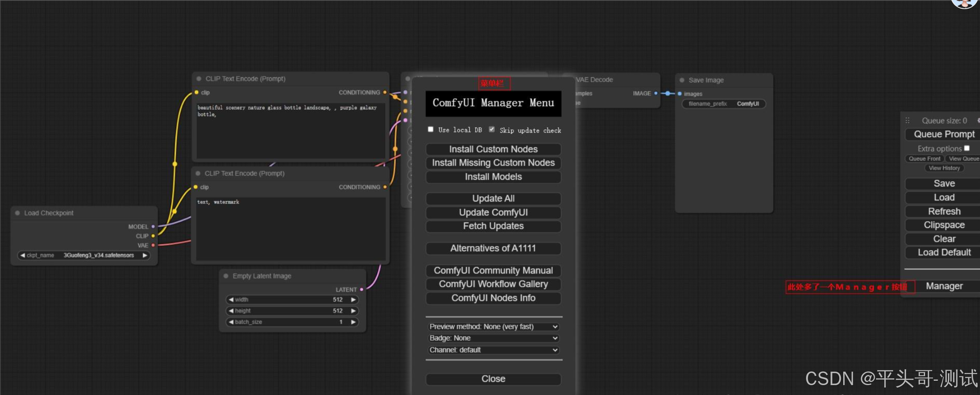980x395 pixels.
Task: Collapse Save Image node dot
Action: click(x=682, y=80)
